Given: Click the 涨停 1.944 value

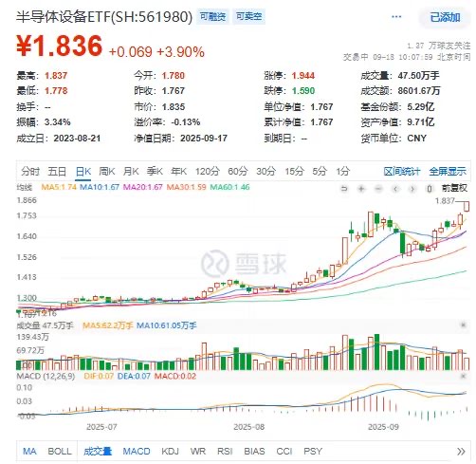Looking at the screenshot, I should coord(303,76).
